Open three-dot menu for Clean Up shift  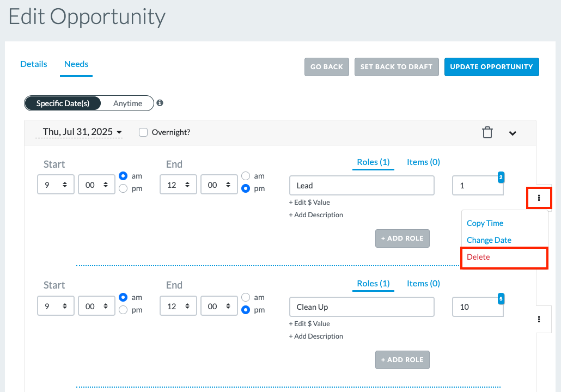(539, 320)
